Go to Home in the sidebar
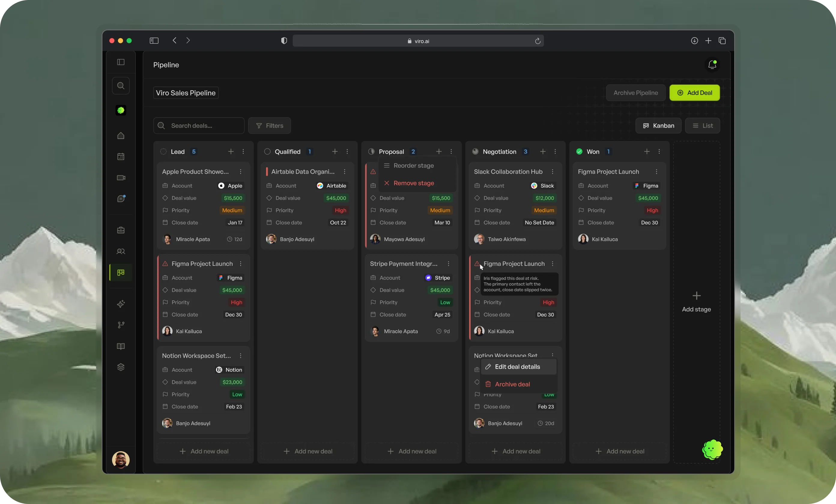836x504 pixels. point(121,136)
